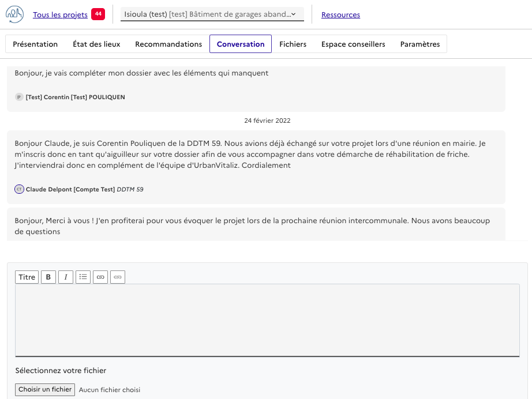
Task: Go to the Recommandations tab
Action: pos(168,44)
